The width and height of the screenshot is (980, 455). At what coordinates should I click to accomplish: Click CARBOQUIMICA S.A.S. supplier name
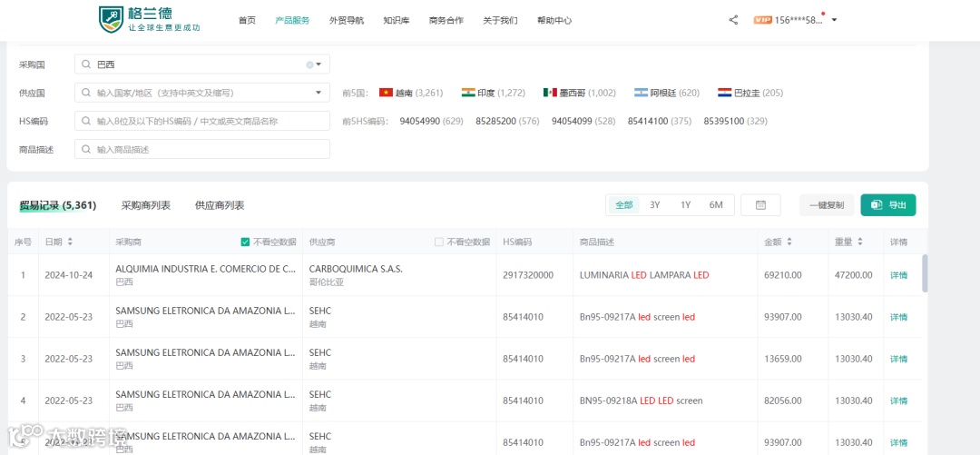click(356, 269)
